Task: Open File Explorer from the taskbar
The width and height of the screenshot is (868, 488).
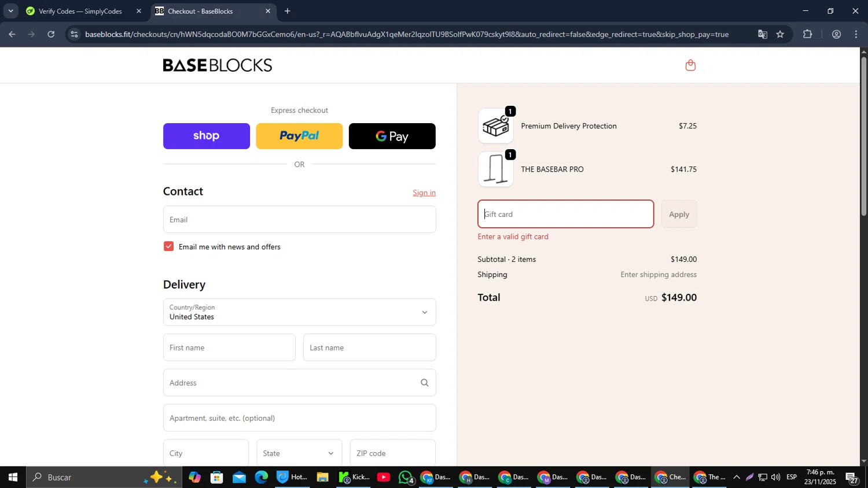Action: pyautogui.click(x=322, y=477)
